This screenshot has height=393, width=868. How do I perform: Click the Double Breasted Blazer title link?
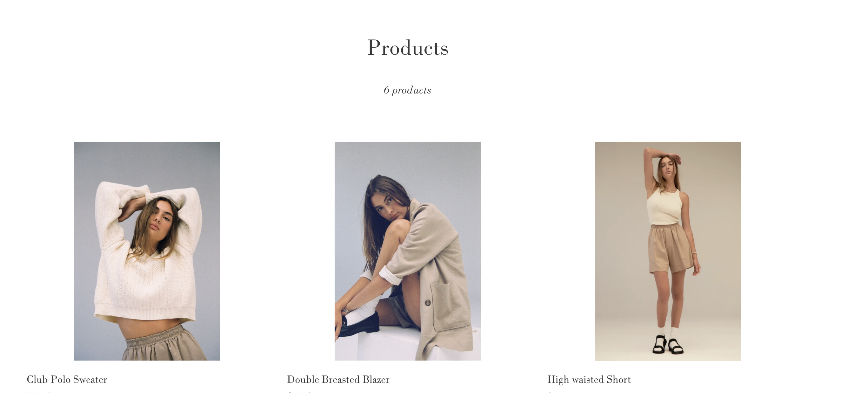(x=338, y=380)
